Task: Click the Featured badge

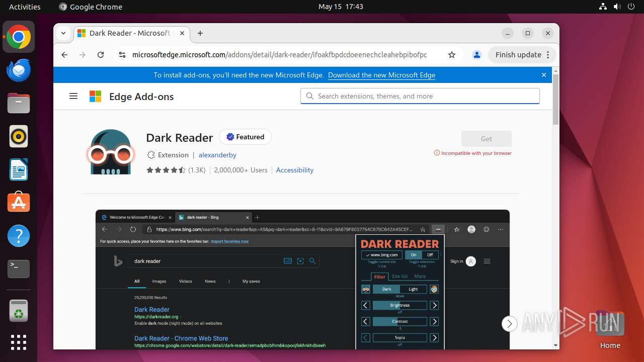Action: (245, 137)
